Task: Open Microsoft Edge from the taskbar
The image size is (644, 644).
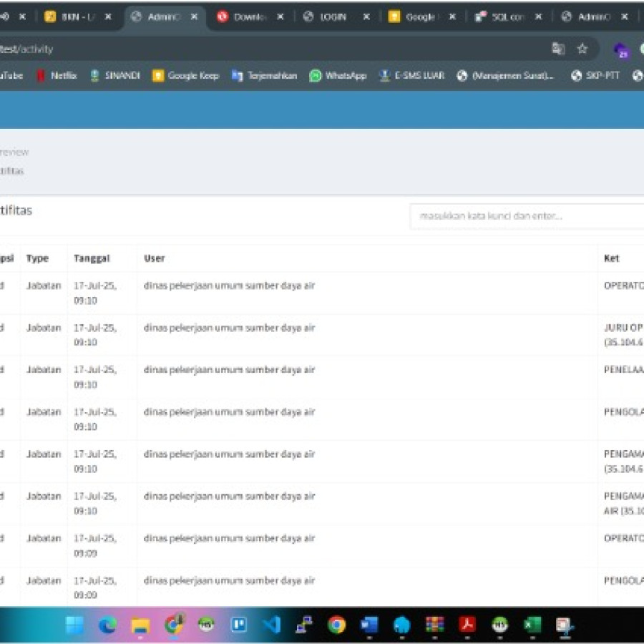Action: coord(107,625)
